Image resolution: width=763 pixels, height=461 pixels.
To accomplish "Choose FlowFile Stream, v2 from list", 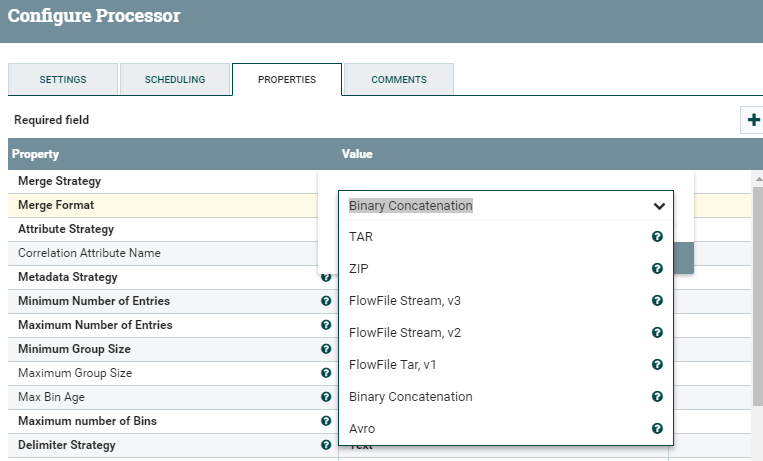I will point(405,333).
